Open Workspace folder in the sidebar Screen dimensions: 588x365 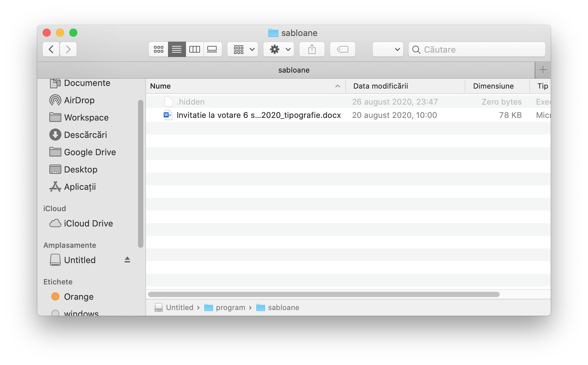tap(79, 118)
